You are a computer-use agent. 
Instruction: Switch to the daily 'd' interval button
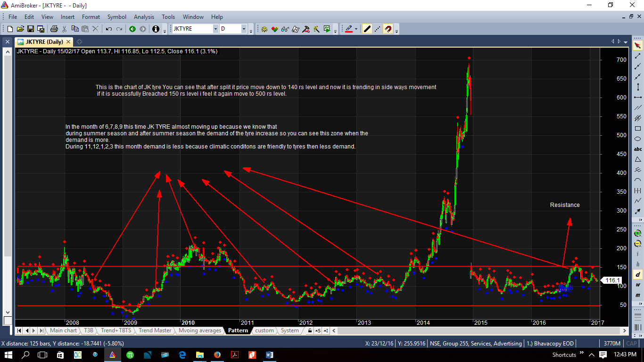(x=637, y=274)
